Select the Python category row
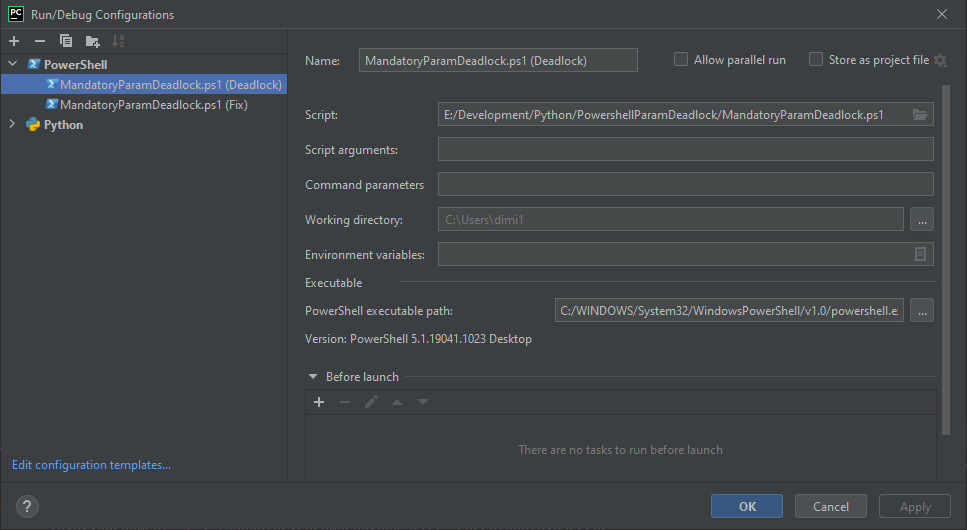 pyautogui.click(x=144, y=125)
